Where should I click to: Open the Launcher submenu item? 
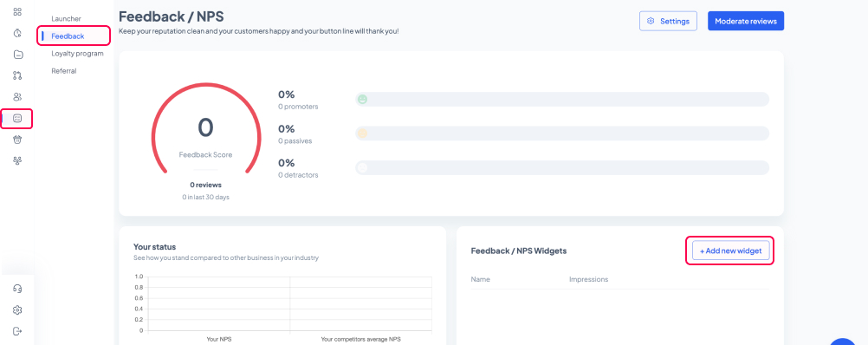pos(66,19)
